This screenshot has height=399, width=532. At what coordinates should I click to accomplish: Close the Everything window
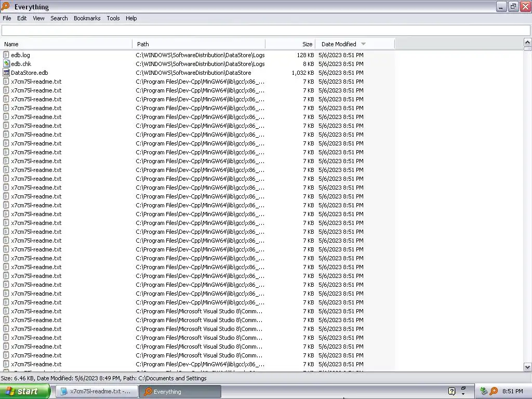(x=526, y=6)
